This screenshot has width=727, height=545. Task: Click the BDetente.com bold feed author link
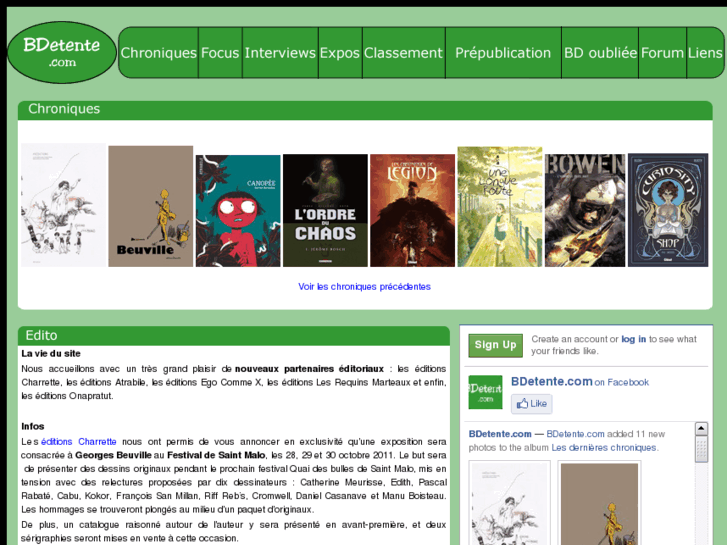[500, 434]
